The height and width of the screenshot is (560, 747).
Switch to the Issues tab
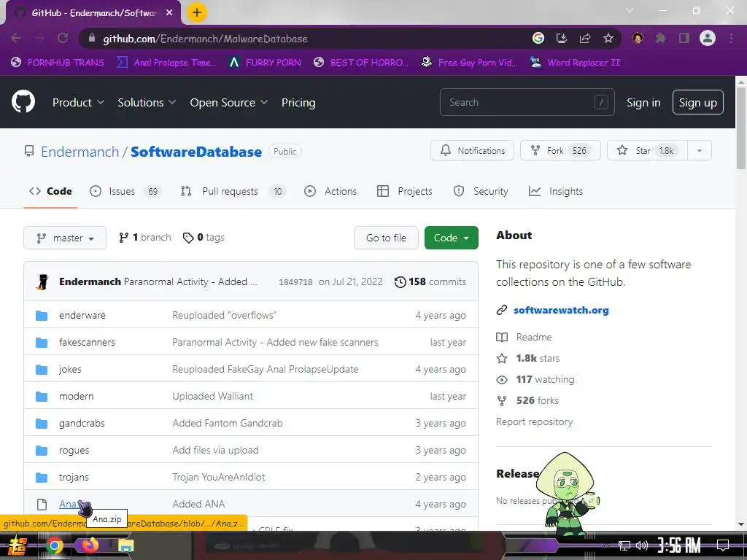click(125, 192)
